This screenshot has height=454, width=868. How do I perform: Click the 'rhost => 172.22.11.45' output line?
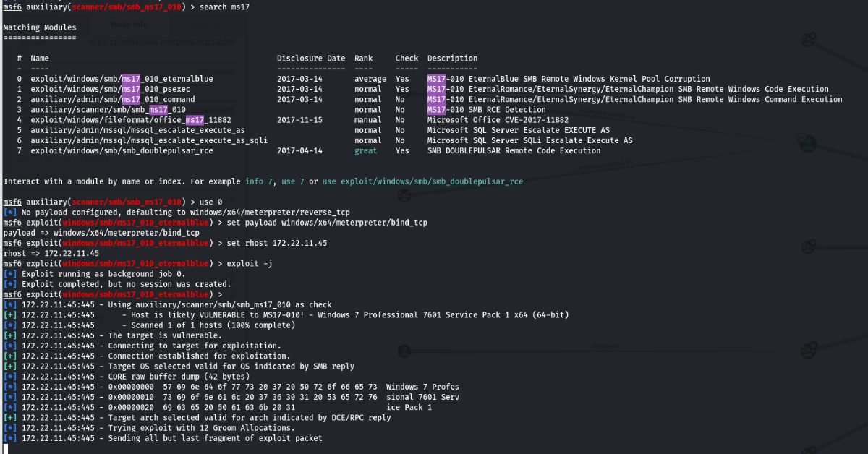tap(51, 254)
